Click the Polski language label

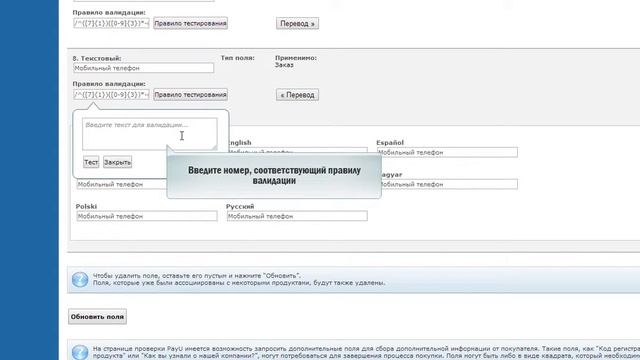pyautogui.click(x=86, y=207)
